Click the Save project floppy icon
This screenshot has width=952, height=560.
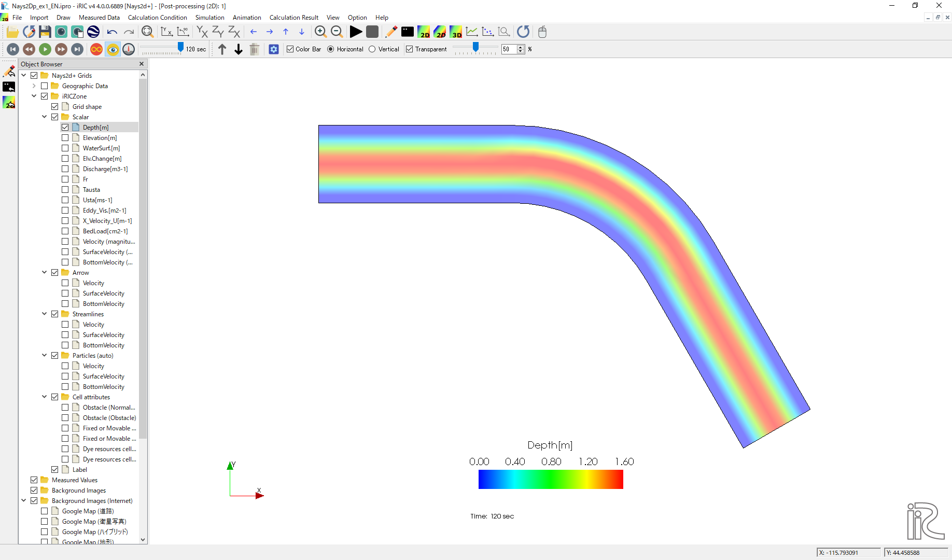coord(45,32)
